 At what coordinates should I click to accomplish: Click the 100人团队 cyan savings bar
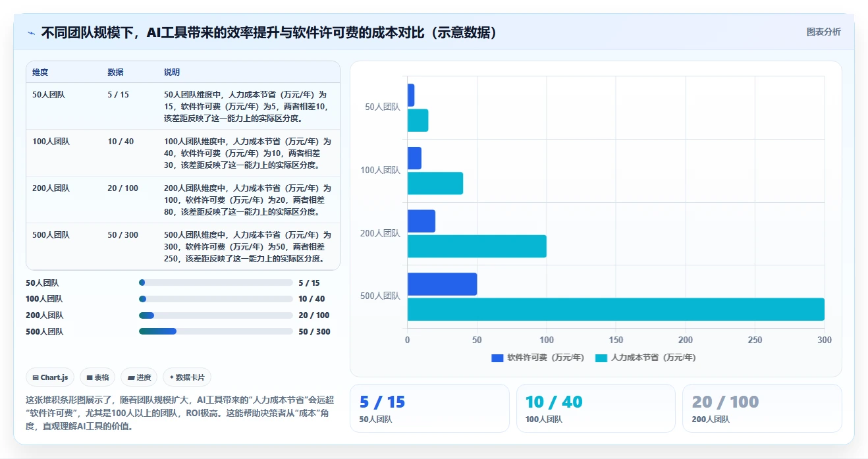[435, 183]
